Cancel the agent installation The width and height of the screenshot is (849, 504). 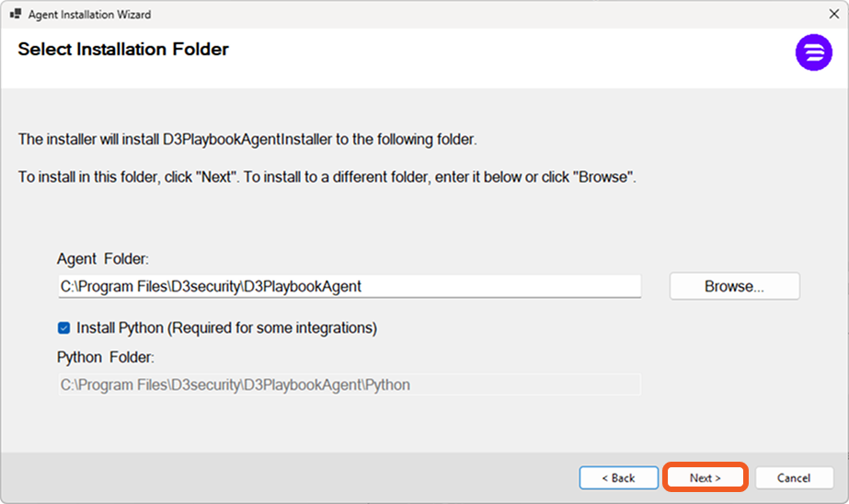[x=794, y=478]
